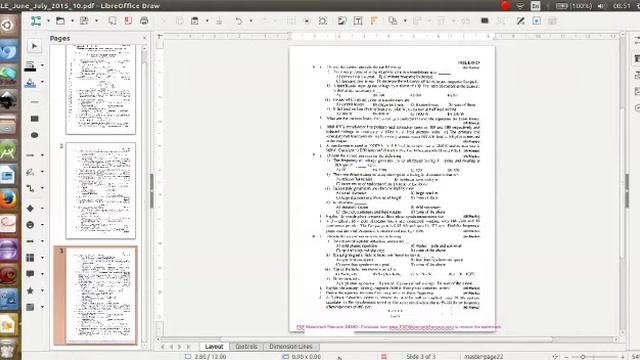
Task: Close the Pages panel
Action: 144,38
